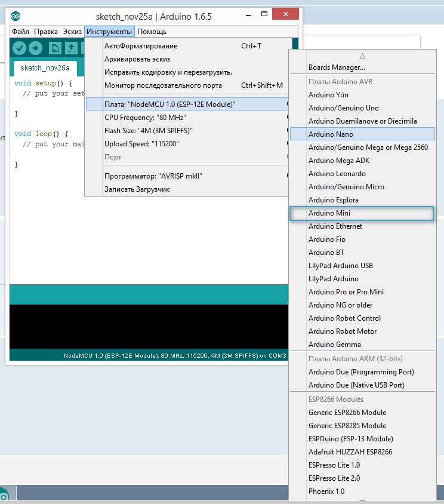Open the Эскиз menu
This screenshot has height=504, width=444.
[x=72, y=32]
